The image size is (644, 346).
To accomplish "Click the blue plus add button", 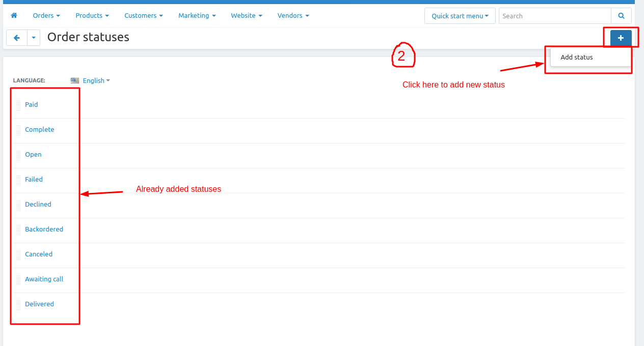I will 621,38.
